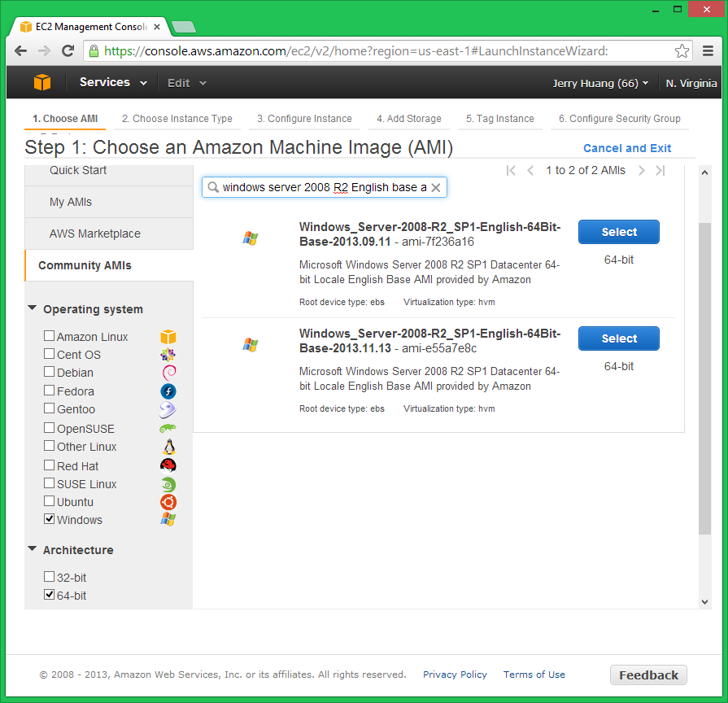Click Windows logo of the 2013.11.13 AMI
Screen dimensions: 728x703
point(251,345)
